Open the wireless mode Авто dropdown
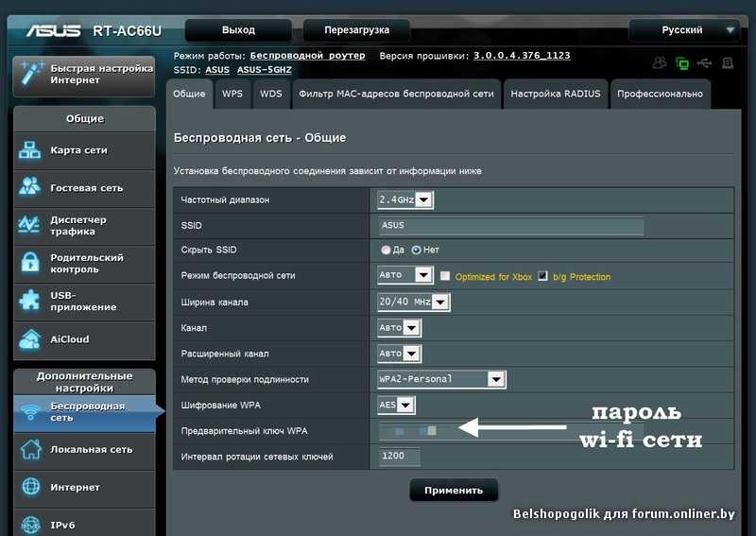The image size is (756, 536). point(405,275)
